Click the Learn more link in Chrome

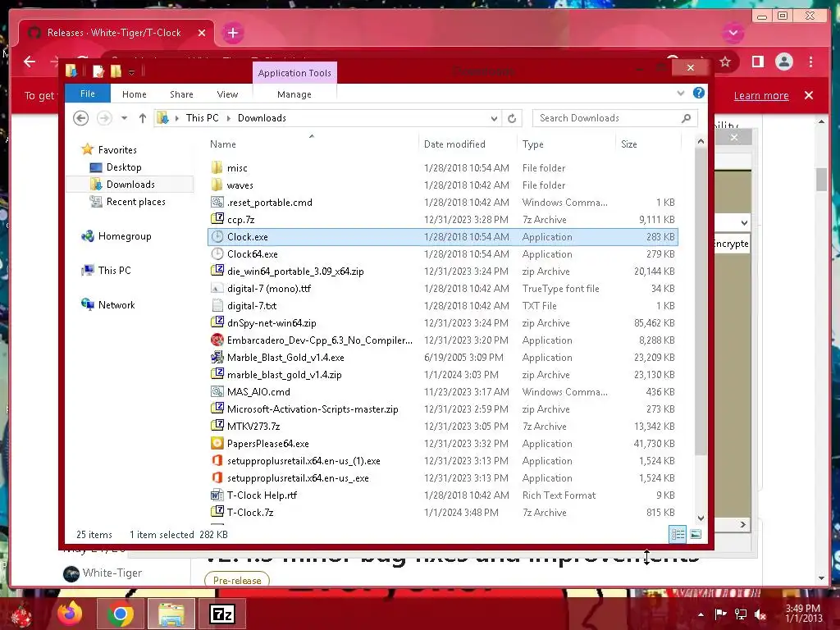tap(760, 95)
